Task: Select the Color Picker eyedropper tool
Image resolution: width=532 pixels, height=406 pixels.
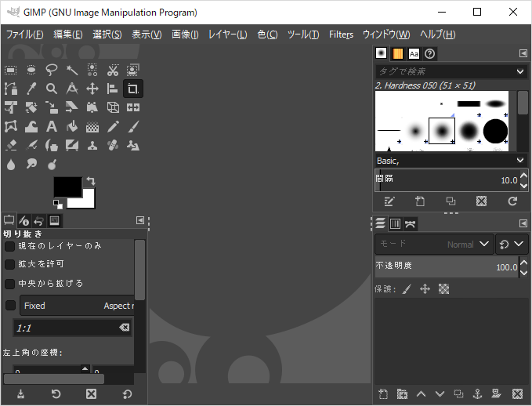Action: [31, 89]
